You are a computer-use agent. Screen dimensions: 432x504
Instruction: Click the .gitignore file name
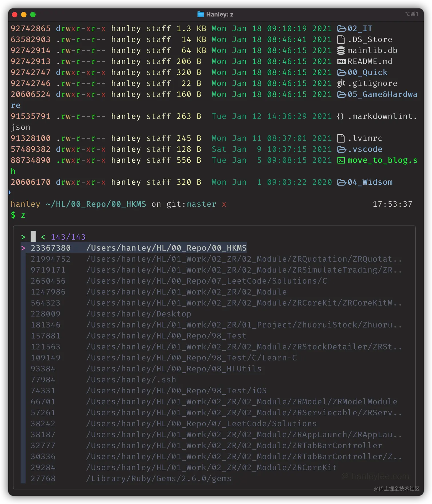tap(372, 83)
